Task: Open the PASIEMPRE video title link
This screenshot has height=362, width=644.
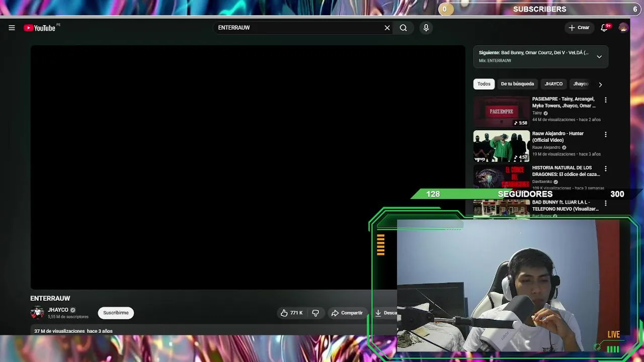Action: [x=563, y=102]
